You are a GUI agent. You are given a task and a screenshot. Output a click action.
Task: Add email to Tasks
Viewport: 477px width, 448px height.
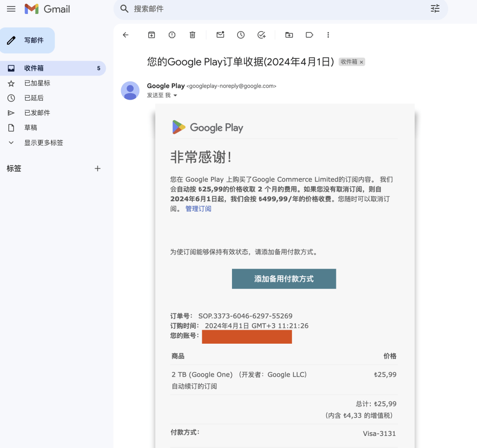(x=261, y=35)
